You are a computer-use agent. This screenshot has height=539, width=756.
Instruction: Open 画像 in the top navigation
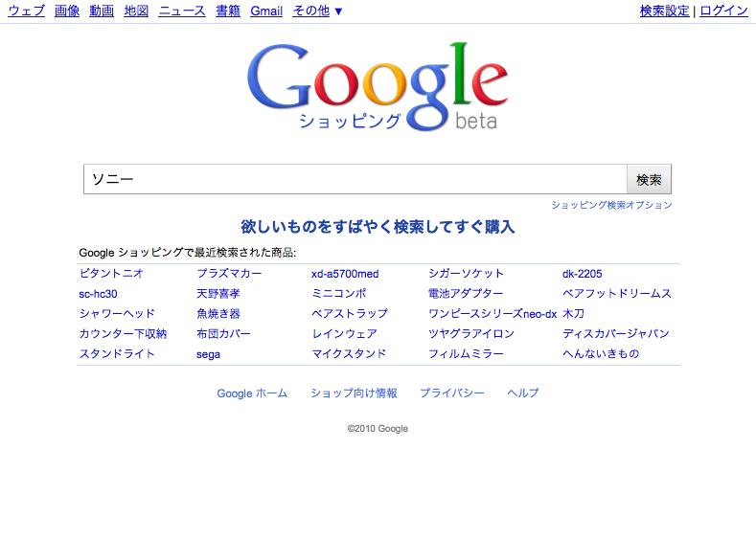tap(67, 11)
